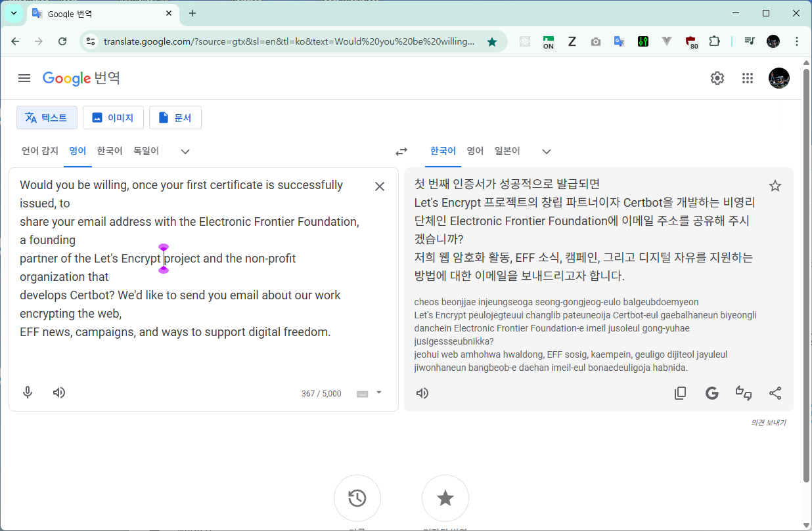812x531 pixels.
Task: Click the Vue devtools extension icon
Action: pyautogui.click(x=667, y=41)
